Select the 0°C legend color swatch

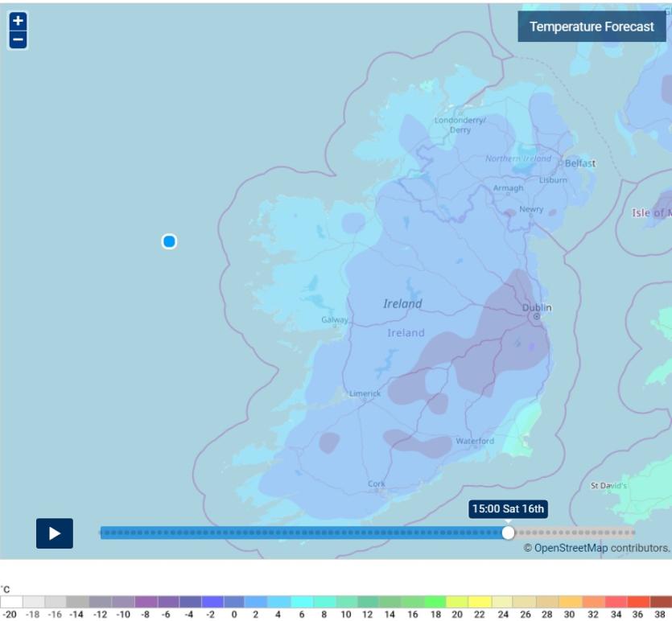pos(233,602)
